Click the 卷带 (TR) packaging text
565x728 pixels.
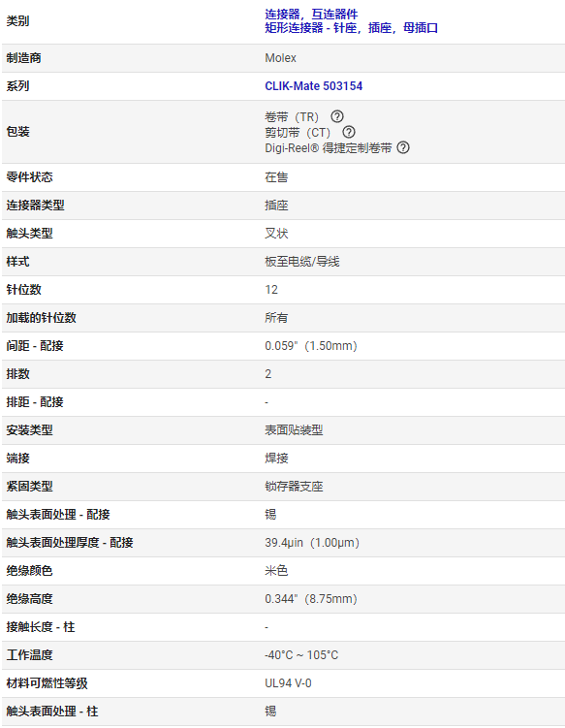(x=292, y=116)
